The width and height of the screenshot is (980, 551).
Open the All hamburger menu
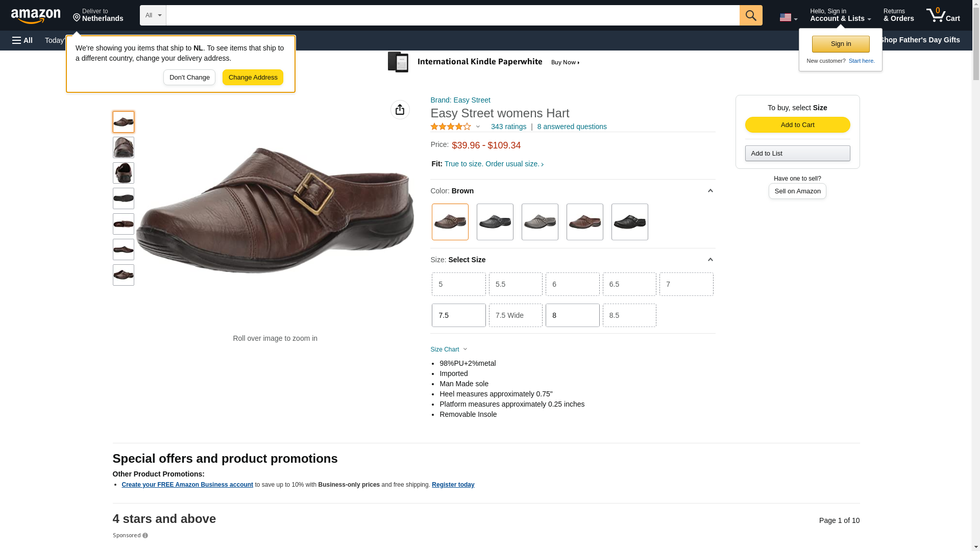point(22,40)
